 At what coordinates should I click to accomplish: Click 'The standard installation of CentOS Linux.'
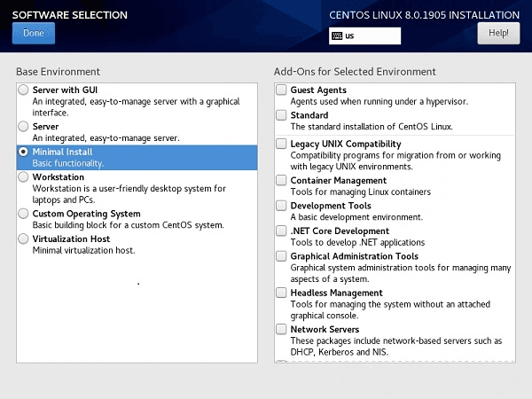pos(372,127)
